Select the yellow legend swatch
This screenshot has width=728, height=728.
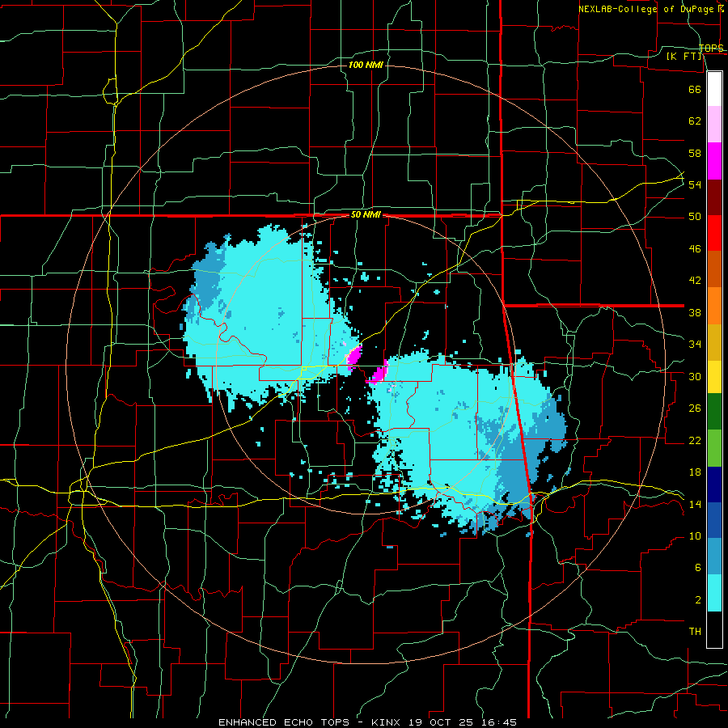[x=714, y=376]
